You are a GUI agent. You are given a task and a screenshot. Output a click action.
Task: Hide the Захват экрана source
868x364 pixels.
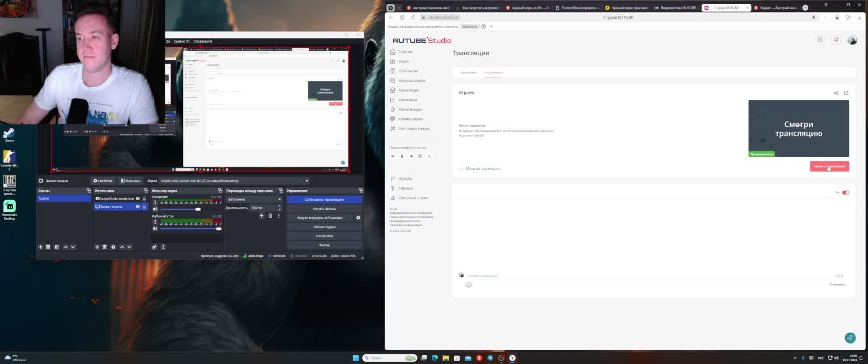pos(137,206)
